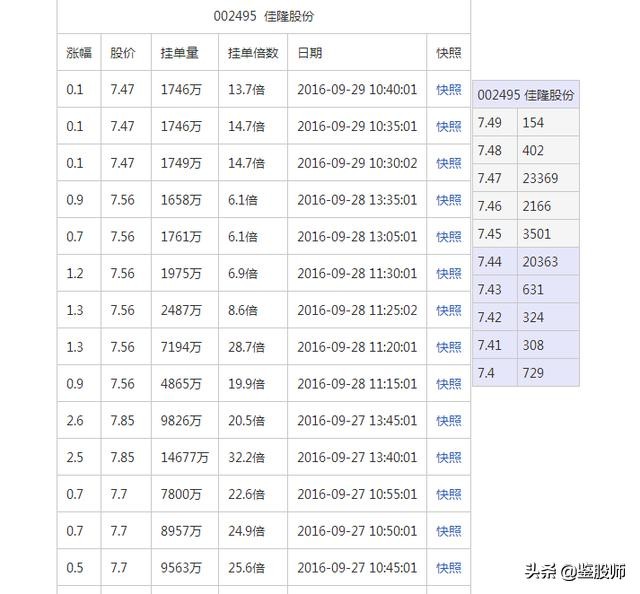640x594 pixels.
Task: Open 快照 link for 2016-09-29 10:30:02 row
Action: pos(449,163)
